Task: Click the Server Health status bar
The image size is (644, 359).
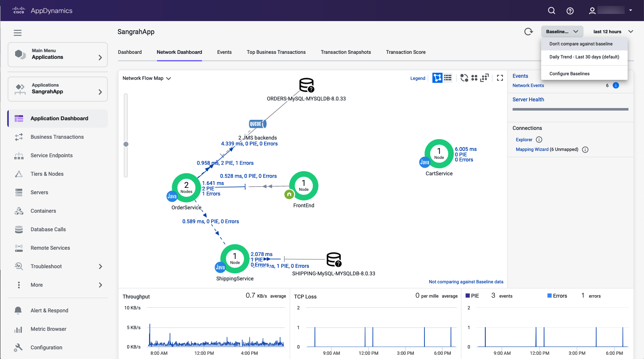Action: click(x=571, y=109)
